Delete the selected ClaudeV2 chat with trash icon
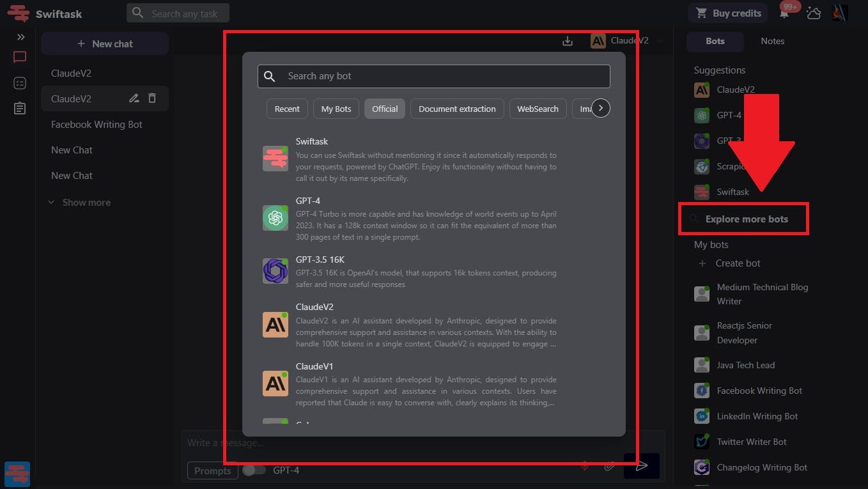 point(152,98)
